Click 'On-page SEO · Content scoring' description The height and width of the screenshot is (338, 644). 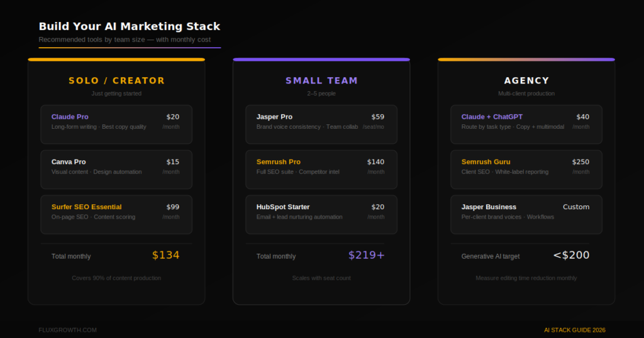[93, 217]
